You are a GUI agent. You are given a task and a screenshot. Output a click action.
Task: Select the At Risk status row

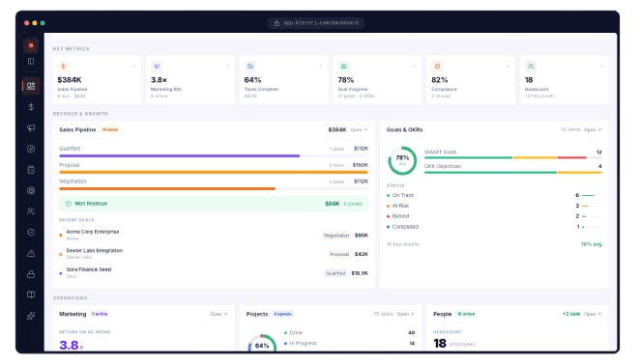pos(494,206)
